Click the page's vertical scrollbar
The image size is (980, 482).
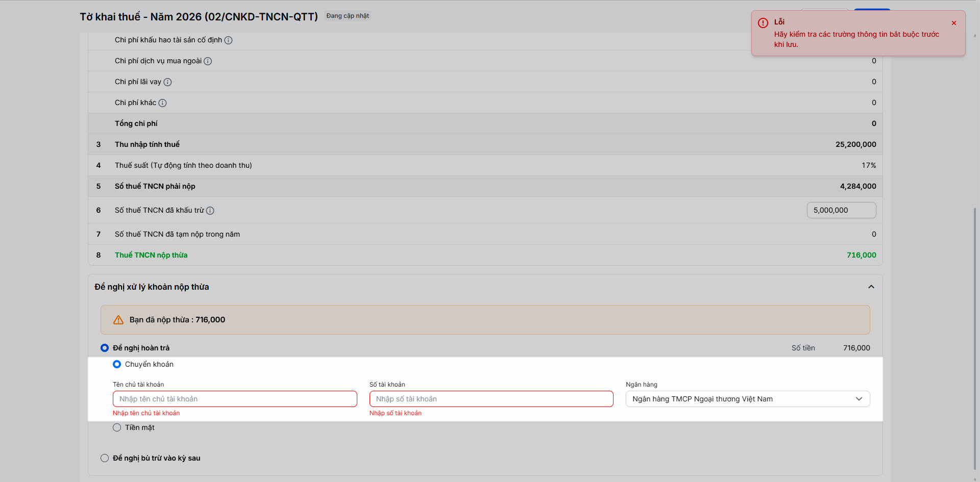coord(975,337)
